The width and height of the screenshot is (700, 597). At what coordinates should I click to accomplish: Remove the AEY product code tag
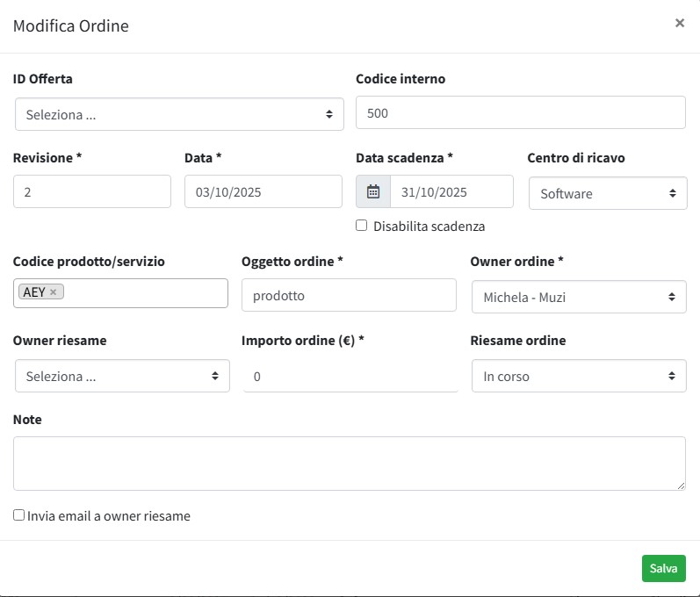[x=54, y=292]
